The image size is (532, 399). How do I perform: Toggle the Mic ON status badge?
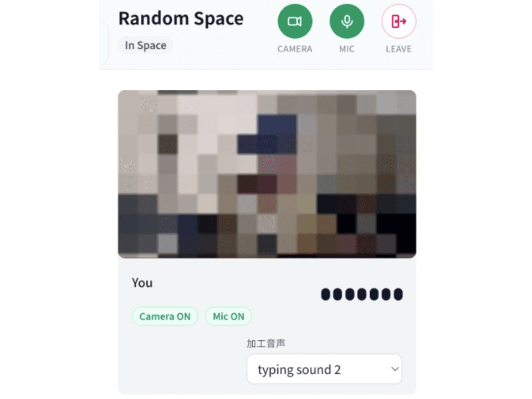228,316
